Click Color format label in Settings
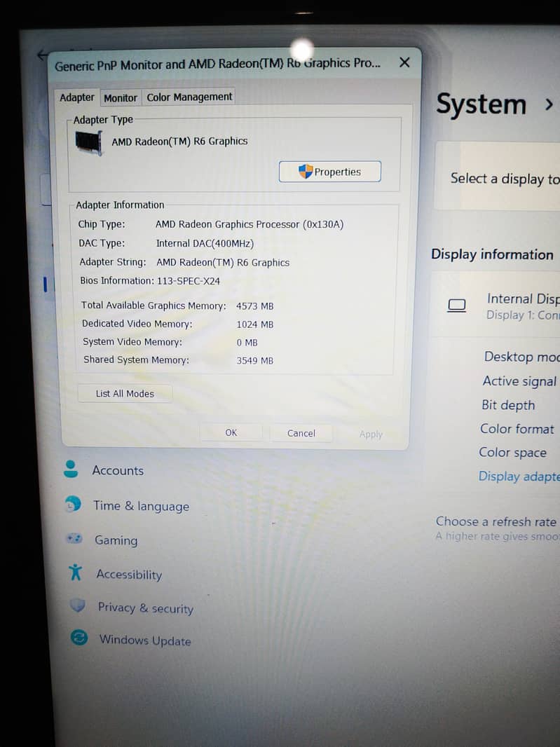The width and height of the screenshot is (560, 747). click(x=517, y=429)
